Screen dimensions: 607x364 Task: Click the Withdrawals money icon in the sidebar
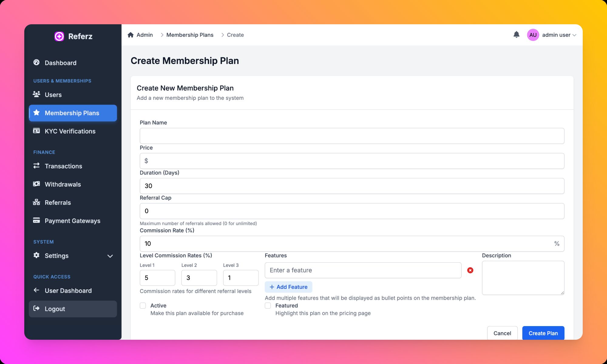[x=36, y=184]
